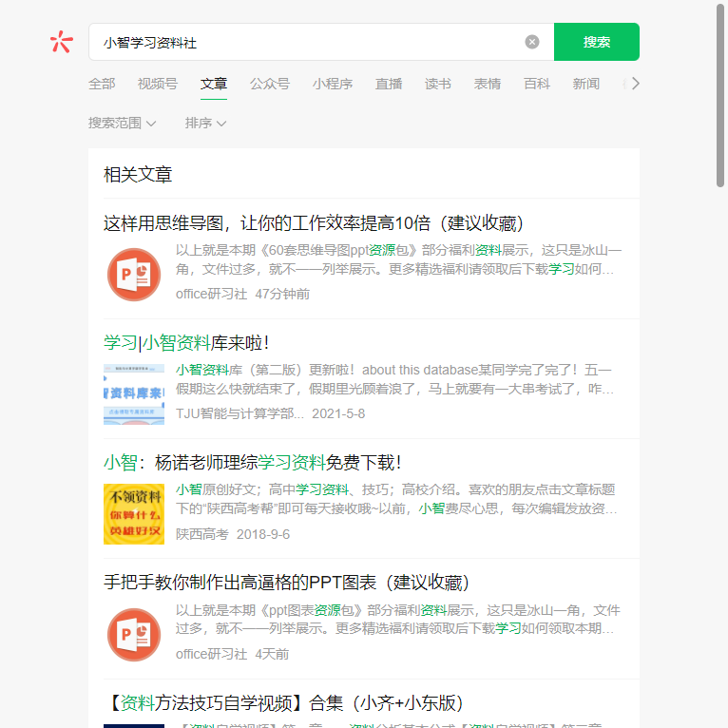Viewport: 728px width, 728px height.
Task: Open article 小智：杨诺老师理综学习资料免费下载!
Action: pyautogui.click(x=252, y=463)
